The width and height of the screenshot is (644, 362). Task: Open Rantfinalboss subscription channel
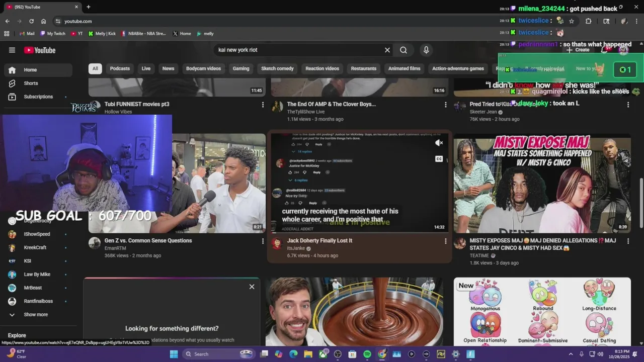[38, 301]
